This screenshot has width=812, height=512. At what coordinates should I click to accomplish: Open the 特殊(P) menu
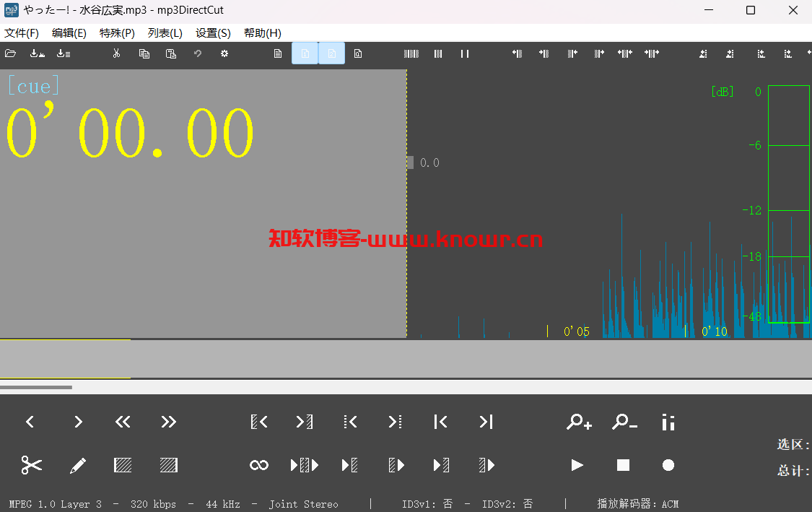coord(117,33)
